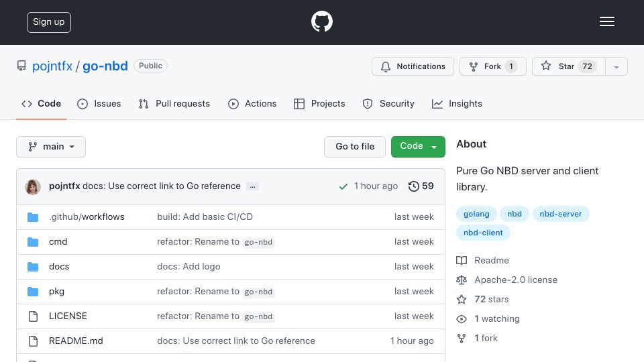Viewport: 644px width, 362px height.
Task: Open pojntfx user avatar in commit row
Action: [33, 187]
